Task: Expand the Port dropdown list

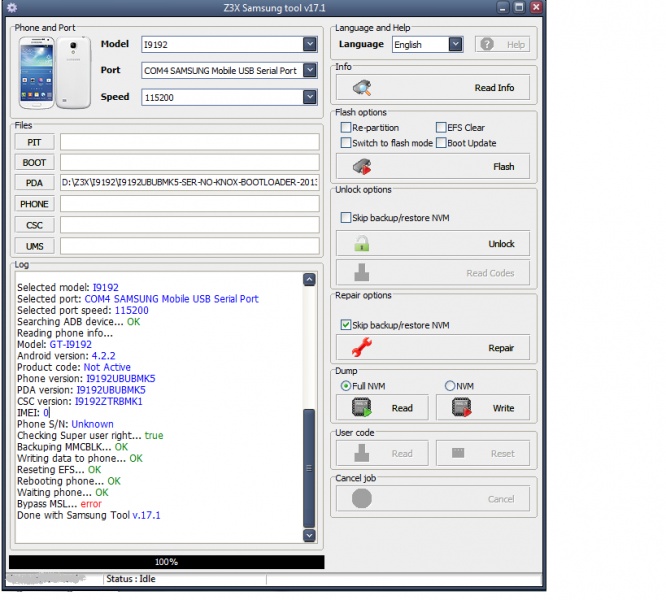Action: (310, 70)
